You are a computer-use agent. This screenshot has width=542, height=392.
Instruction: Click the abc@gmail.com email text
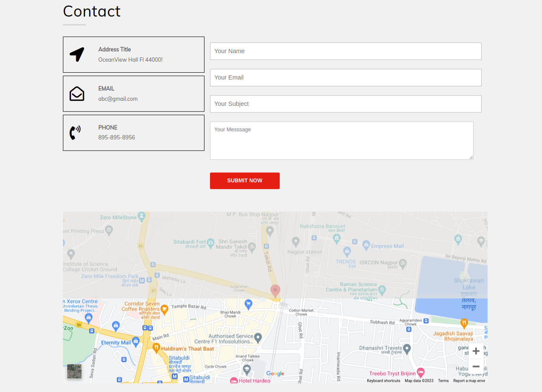[118, 99]
